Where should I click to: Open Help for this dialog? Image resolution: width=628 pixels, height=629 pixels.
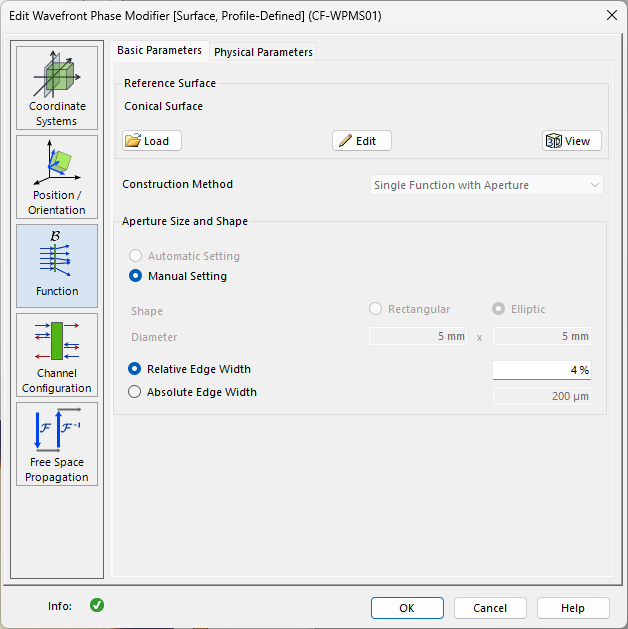click(x=573, y=608)
